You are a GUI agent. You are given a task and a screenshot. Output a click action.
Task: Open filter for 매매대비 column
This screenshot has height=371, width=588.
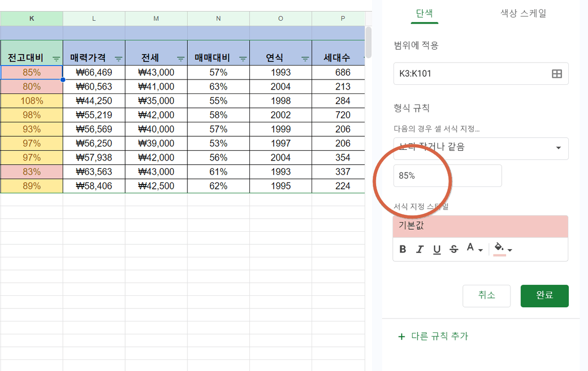click(243, 59)
